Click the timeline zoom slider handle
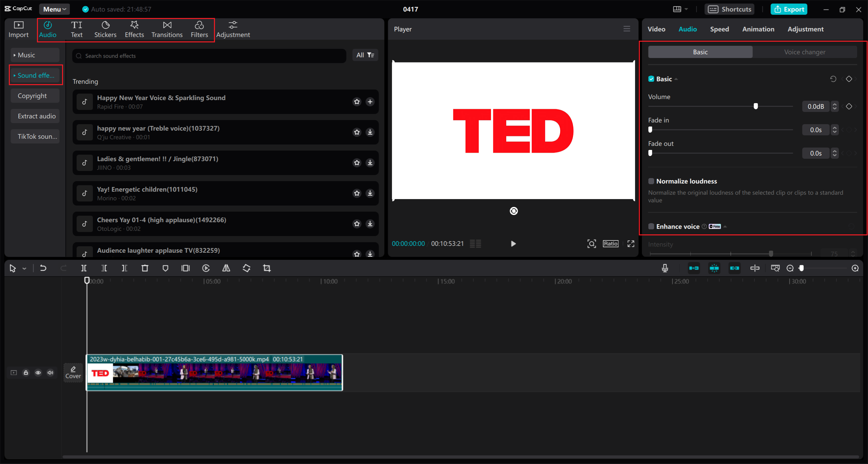 (801, 268)
